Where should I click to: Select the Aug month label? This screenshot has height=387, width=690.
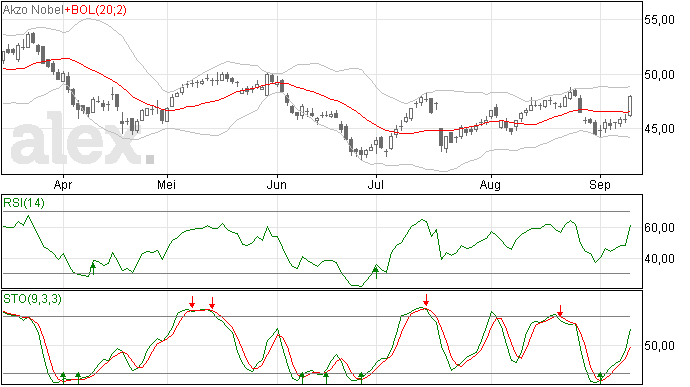[490, 184]
